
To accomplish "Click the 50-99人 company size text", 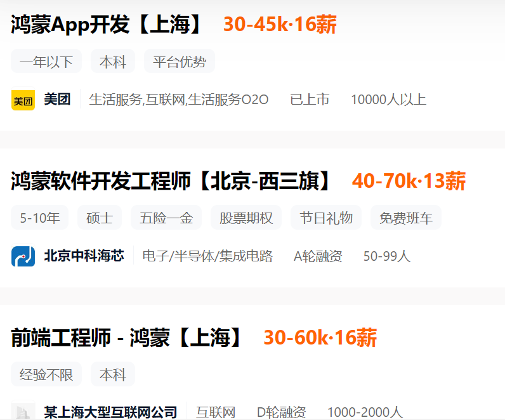I will (x=387, y=256).
